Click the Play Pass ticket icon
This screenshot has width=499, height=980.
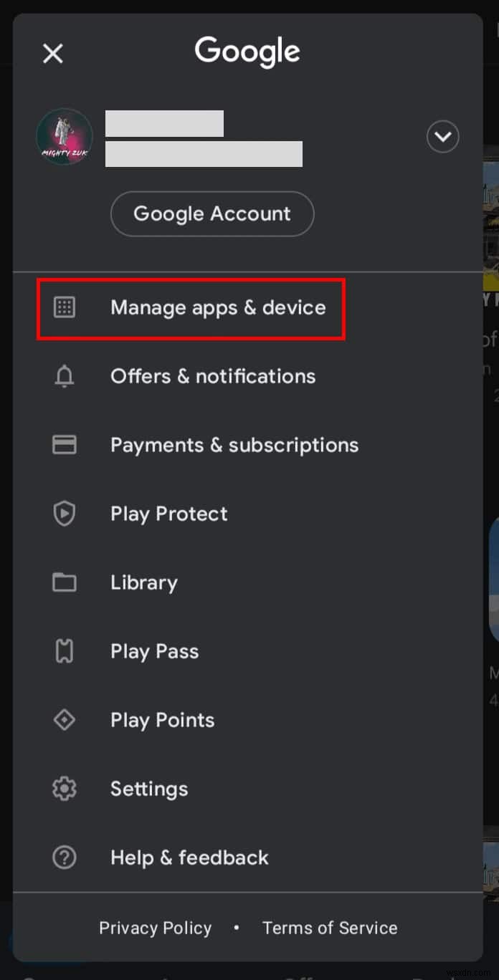coord(65,651)
